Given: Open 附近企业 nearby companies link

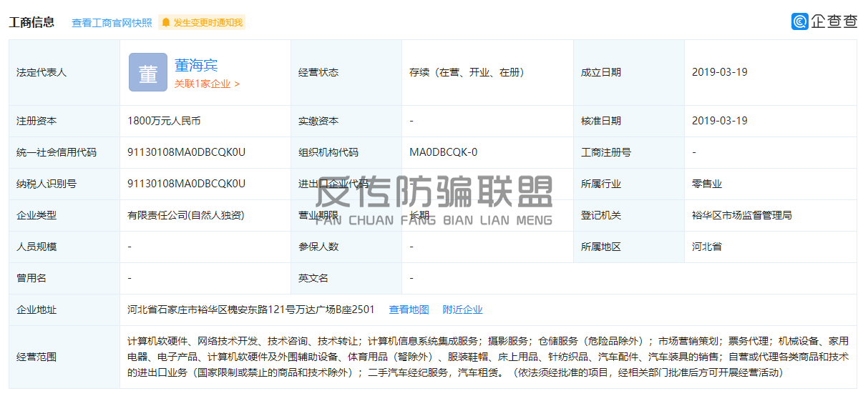Looking at the screenshot, I should click(x=462, y=310).
